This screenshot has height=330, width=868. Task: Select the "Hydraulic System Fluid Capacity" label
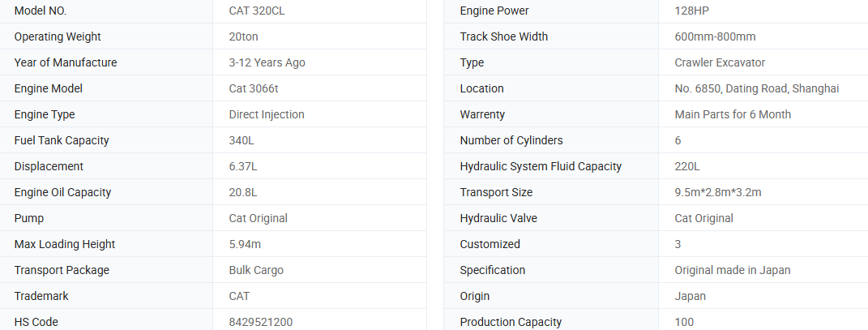click(541, 167)
